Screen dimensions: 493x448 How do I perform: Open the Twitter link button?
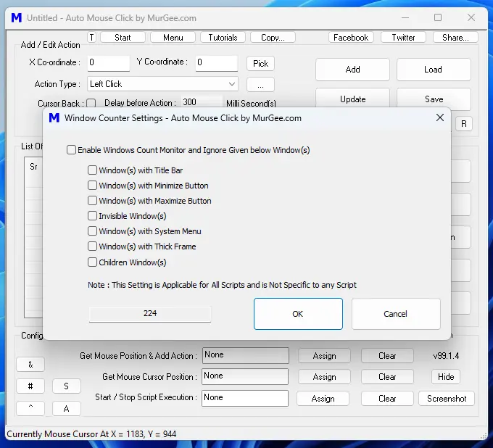click(x=403, y=38)
